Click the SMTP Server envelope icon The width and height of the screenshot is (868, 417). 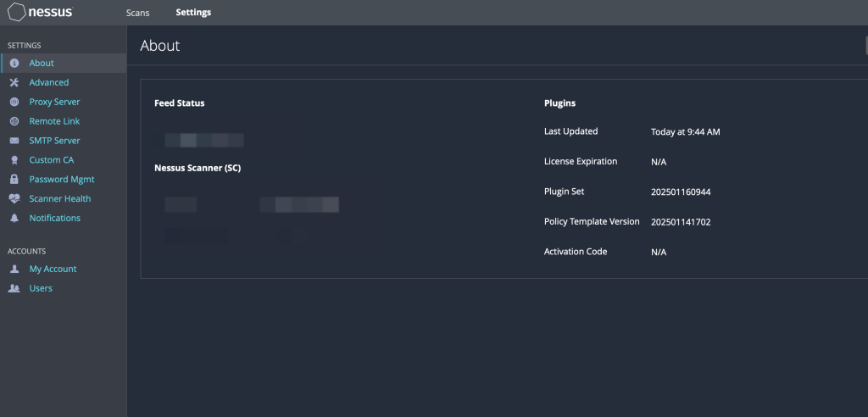point(14,141)
